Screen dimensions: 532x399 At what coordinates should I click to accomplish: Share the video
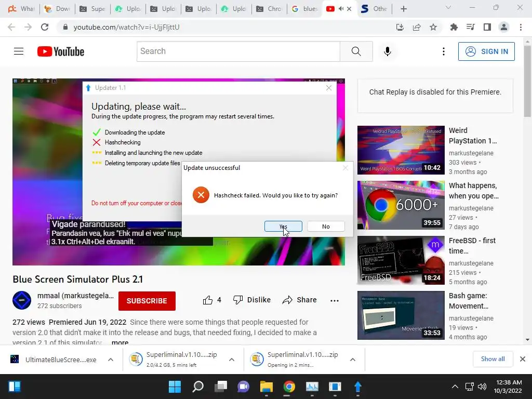[x=299, y=300]
